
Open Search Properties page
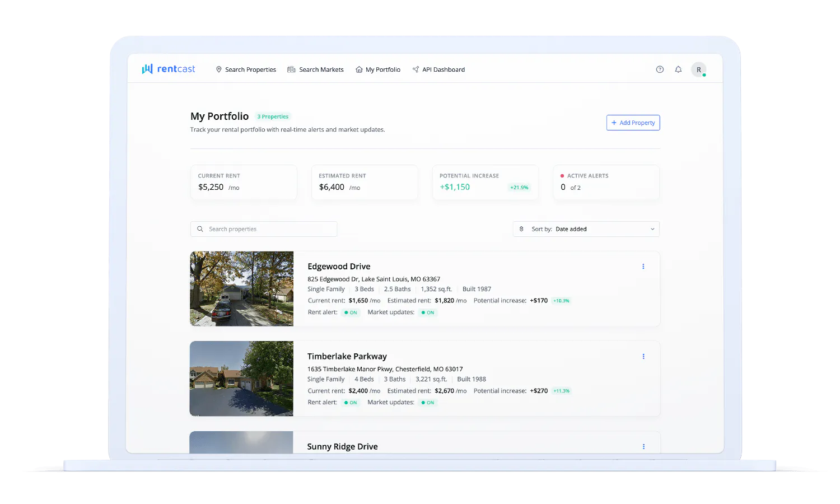click(246, 69)
